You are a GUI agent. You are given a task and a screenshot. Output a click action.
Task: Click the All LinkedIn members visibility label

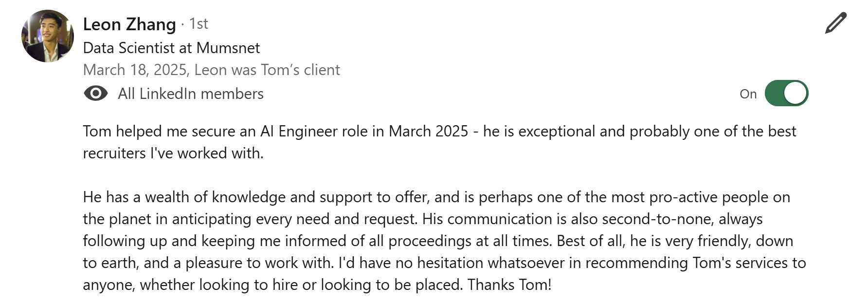191,94
